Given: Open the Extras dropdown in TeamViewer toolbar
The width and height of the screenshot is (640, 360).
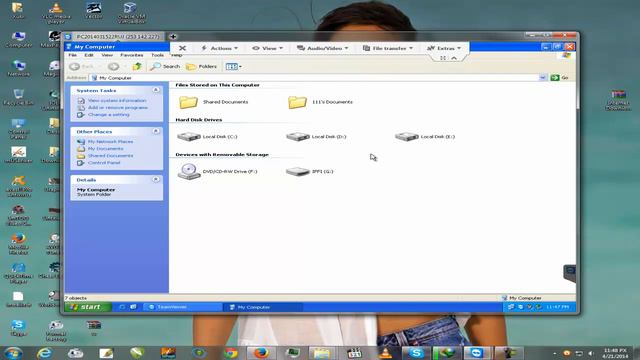Looking at the screenshot, I should (x=444, y=48).
